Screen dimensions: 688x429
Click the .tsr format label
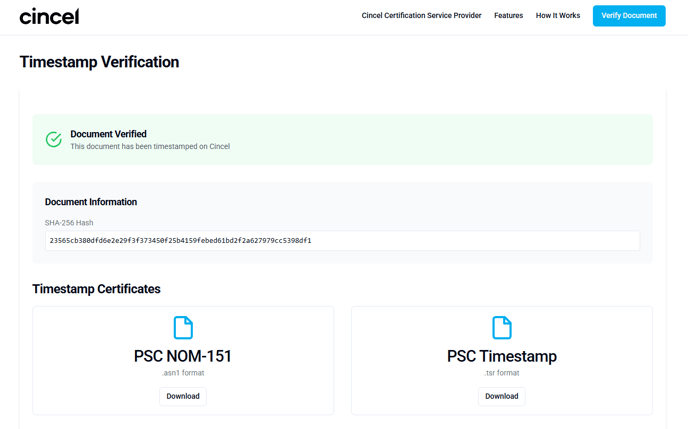[x=502, y=373]
